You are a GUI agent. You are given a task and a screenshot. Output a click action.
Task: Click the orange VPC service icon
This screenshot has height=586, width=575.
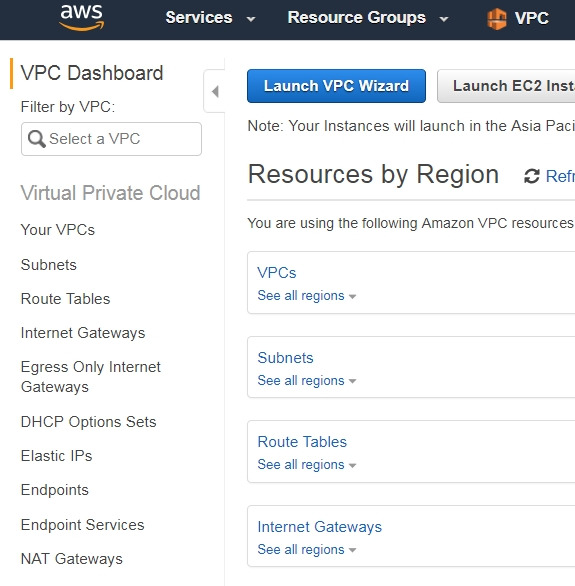497,19
